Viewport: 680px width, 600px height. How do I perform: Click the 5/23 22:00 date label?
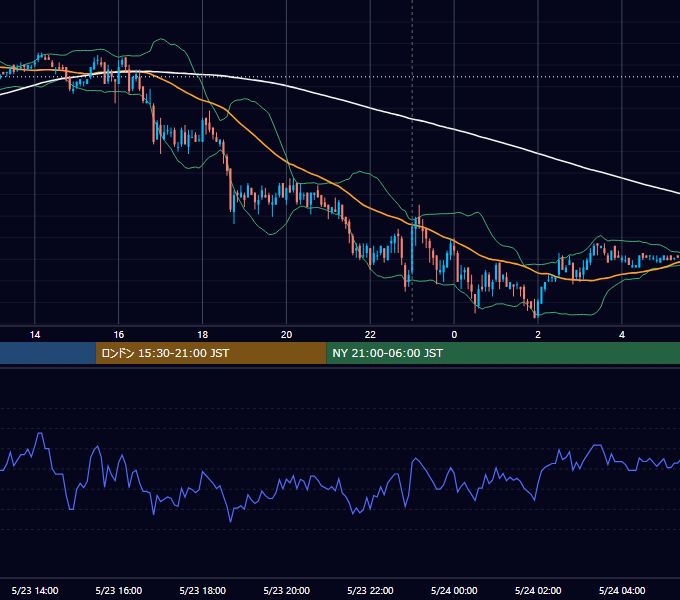370,590
